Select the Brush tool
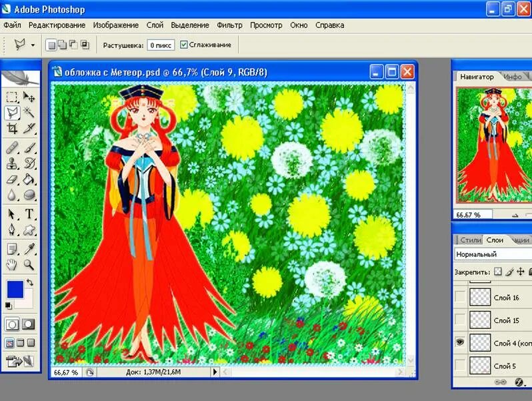This screenshot has height=401, width=532. pos(29,148)
